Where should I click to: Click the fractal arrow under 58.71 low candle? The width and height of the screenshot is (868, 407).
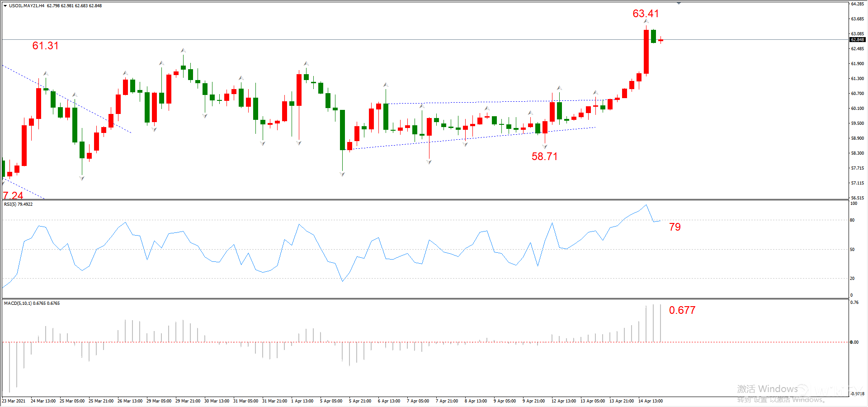tap(545, 147)
